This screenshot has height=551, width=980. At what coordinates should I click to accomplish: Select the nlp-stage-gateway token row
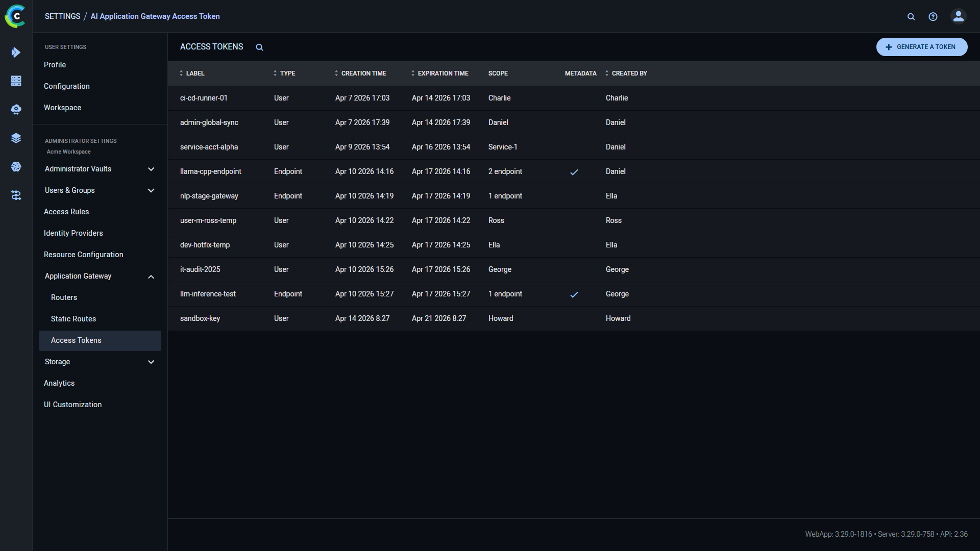point(574,196)
